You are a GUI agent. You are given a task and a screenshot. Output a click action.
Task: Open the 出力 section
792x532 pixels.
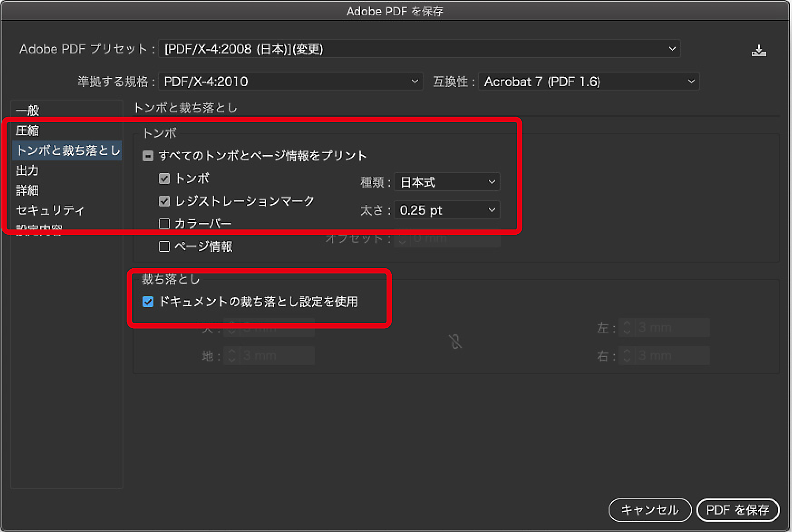pyautogui.click(x=28, y=170)
